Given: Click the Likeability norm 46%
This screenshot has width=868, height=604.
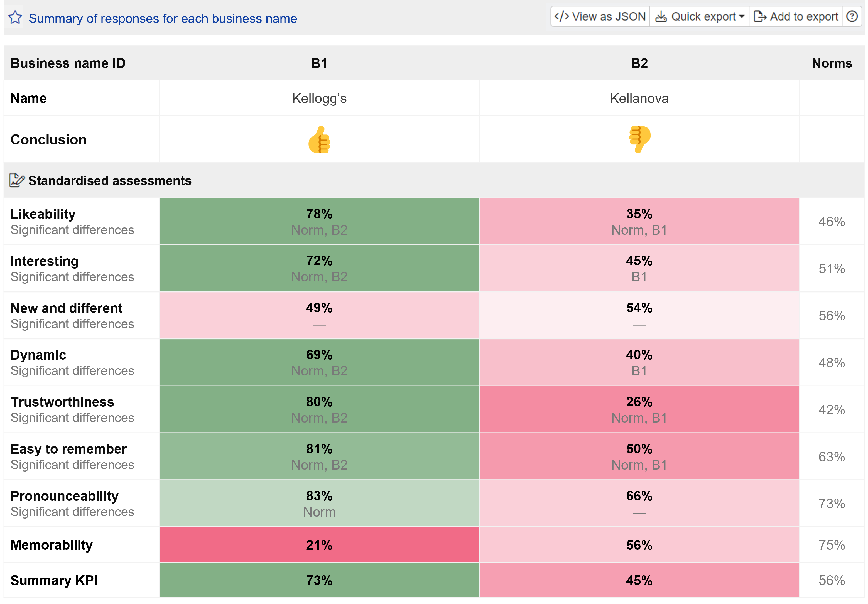Looking at the screenshot, I should (832, 222).
